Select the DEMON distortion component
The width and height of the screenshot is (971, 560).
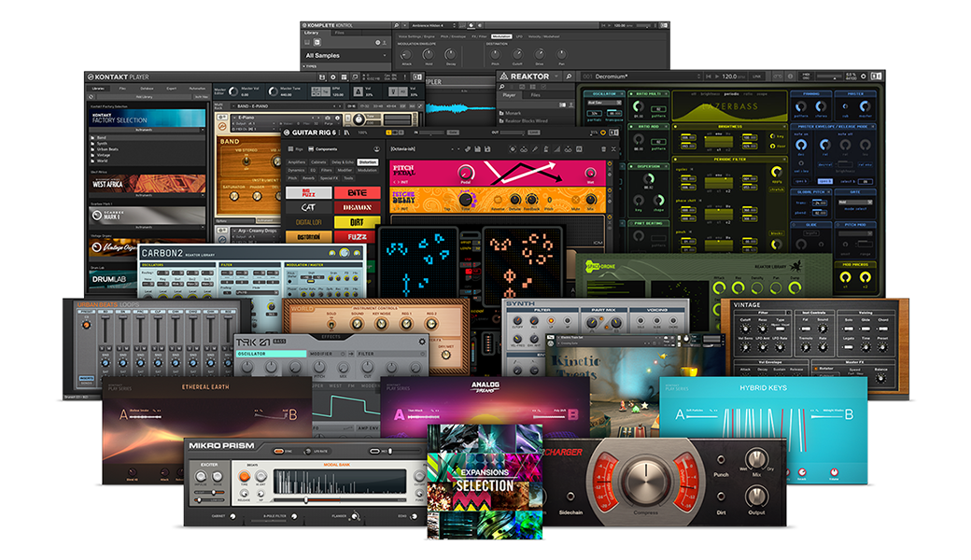point(358,207)
